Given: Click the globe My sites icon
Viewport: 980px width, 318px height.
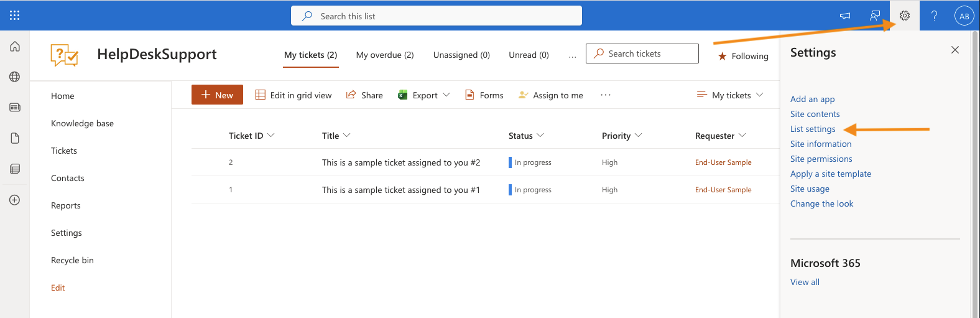Looking at the screenshot, I should point(15,77).
